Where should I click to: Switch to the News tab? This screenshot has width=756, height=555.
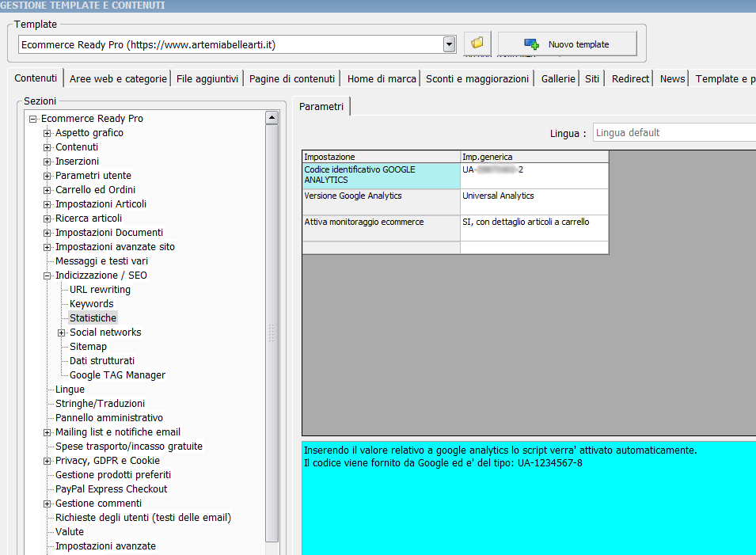pos(672,78)
